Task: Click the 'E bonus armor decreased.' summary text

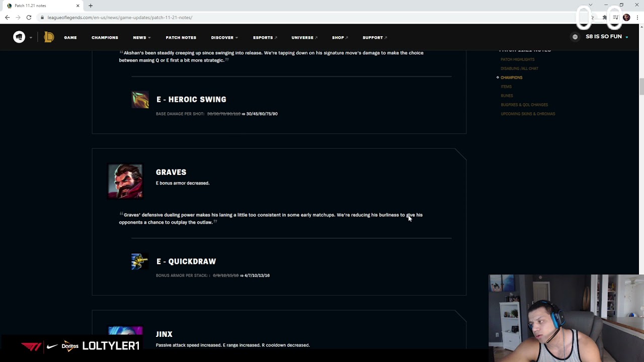Action: pyautogui.click(x=183, y=183)
